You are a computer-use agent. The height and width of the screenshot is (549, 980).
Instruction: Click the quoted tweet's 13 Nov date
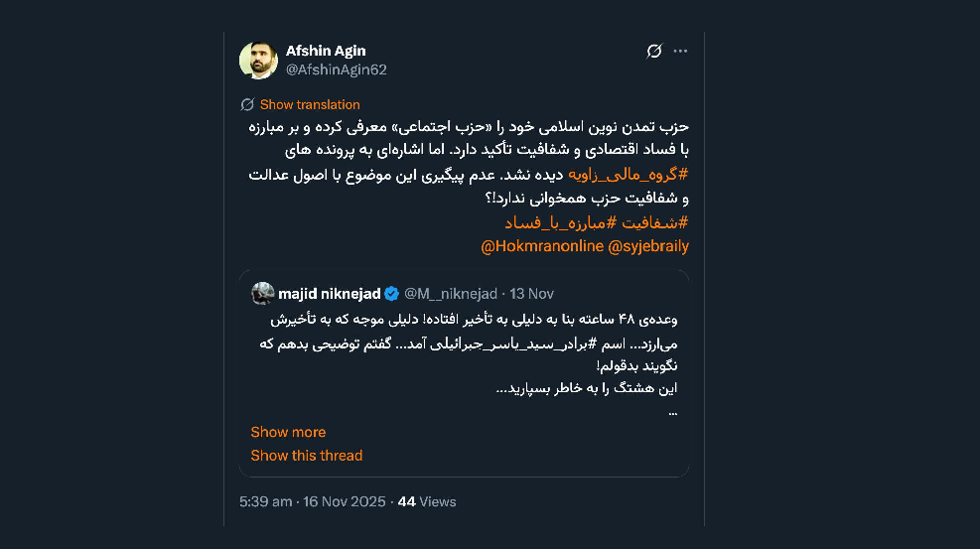coord(531,294)
